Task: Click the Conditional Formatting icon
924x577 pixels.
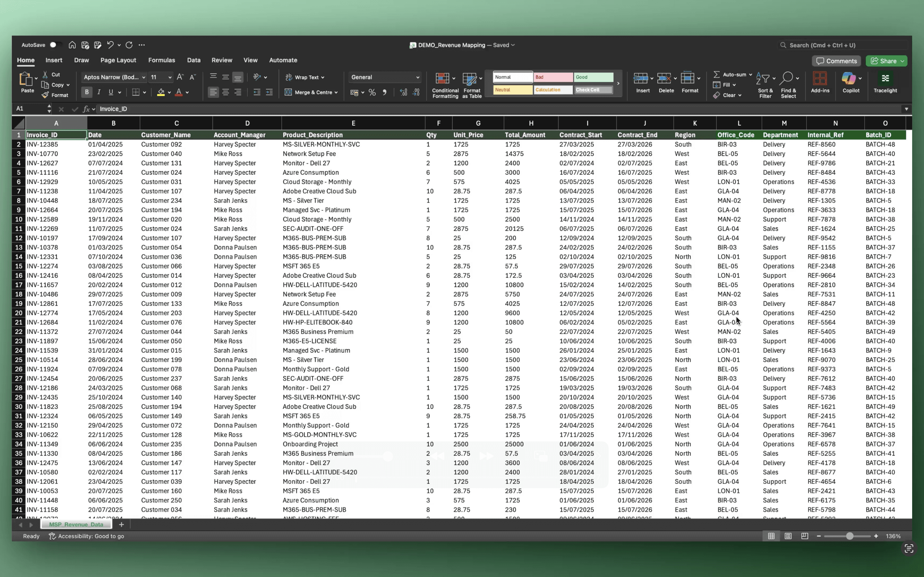Action: pos(442,79)
